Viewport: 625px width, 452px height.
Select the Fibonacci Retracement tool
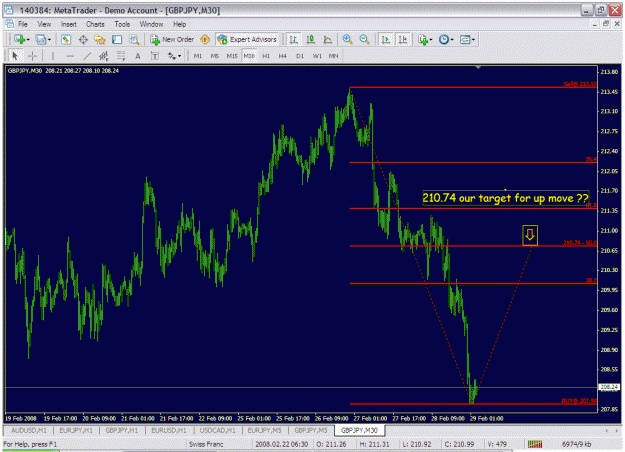(x=121, y=56)
